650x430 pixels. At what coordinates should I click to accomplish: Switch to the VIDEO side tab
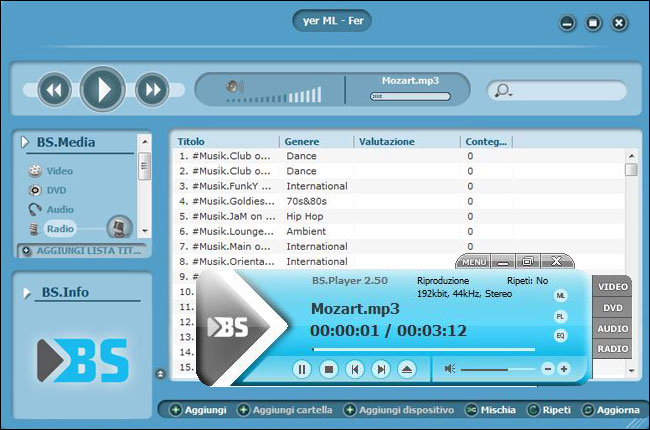pyautogui.click(x=612, y=287)
